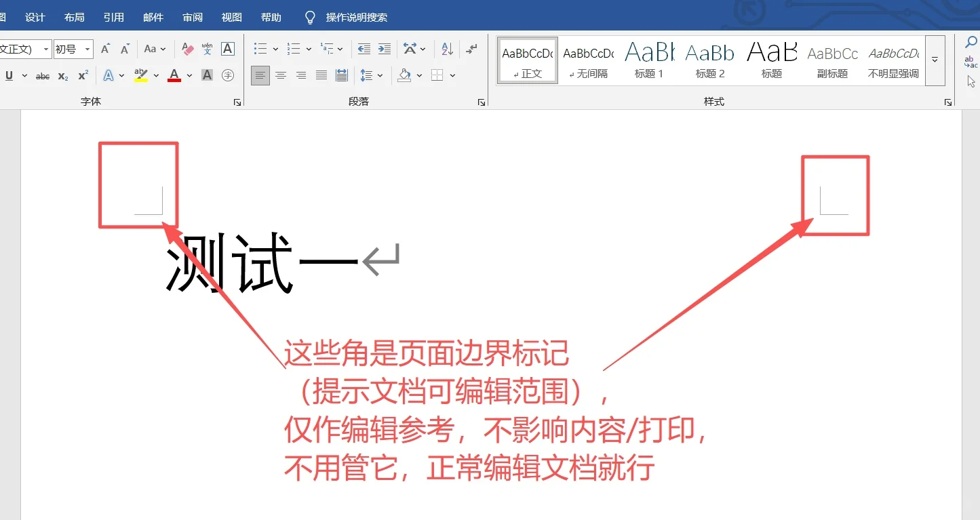Click the red font color swatch

tap(173, 75)
